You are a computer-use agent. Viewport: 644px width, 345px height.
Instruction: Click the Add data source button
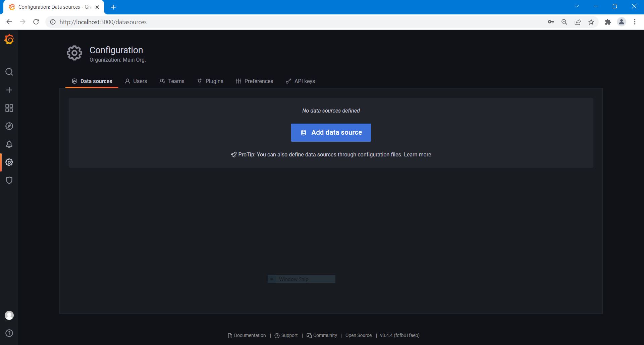331,133
